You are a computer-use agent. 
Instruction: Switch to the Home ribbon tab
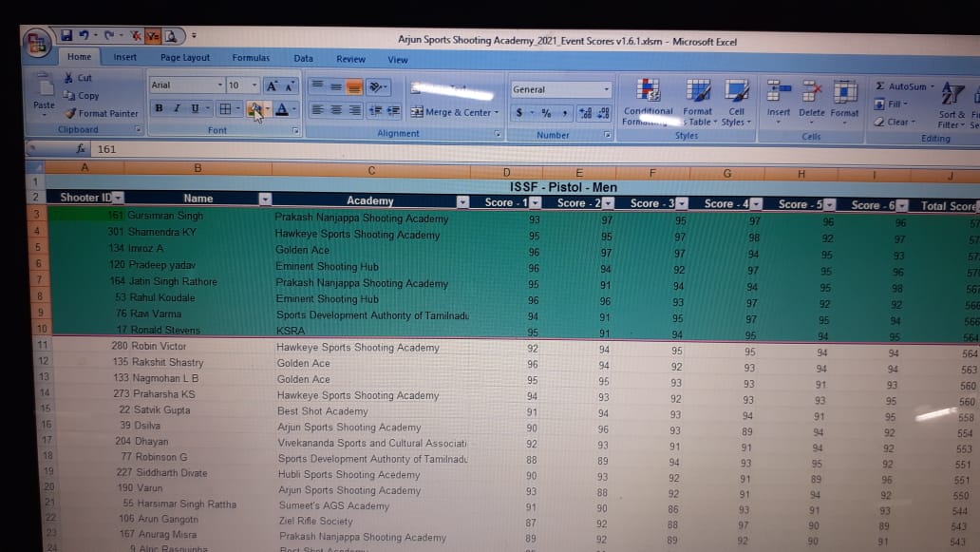click(80, 57)
